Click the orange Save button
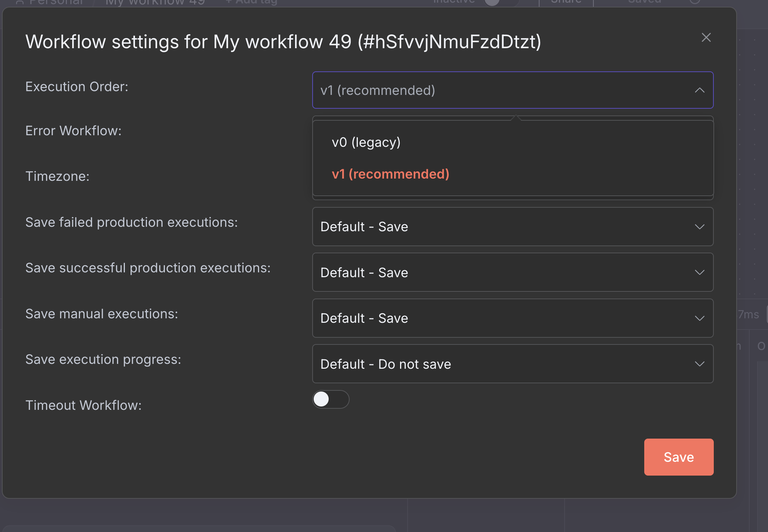 678,457
